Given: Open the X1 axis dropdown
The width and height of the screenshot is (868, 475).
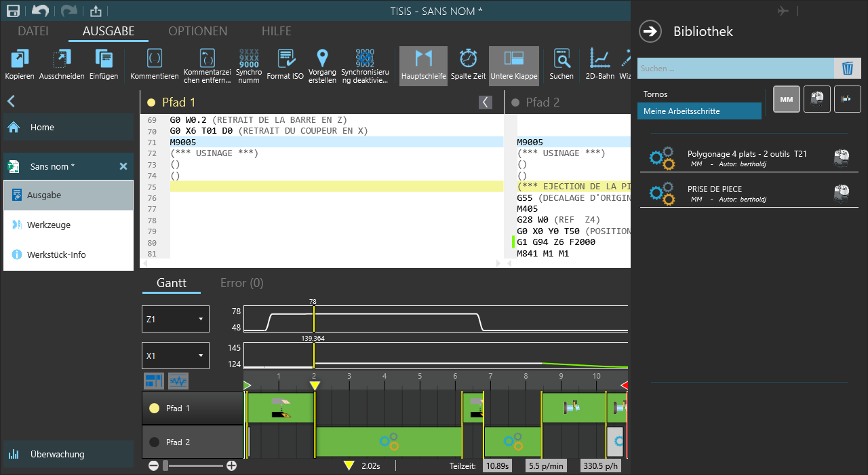Looking at the screenshot, I should (175, 356).
